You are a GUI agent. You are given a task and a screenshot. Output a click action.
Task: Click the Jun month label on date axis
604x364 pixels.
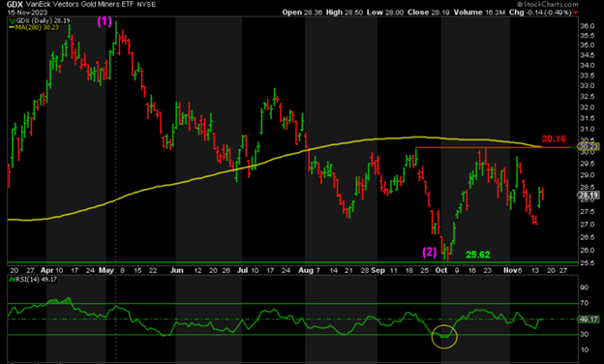click(x=176, y=270)
